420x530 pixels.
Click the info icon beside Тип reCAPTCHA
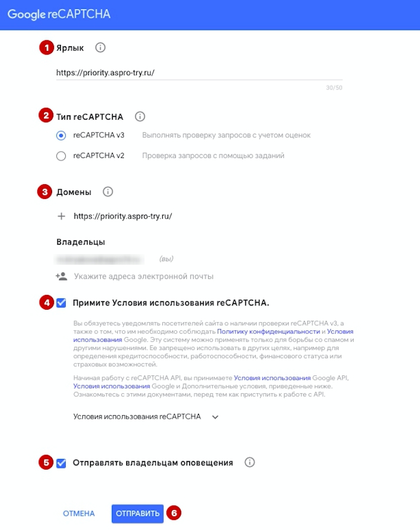(140, 117)
